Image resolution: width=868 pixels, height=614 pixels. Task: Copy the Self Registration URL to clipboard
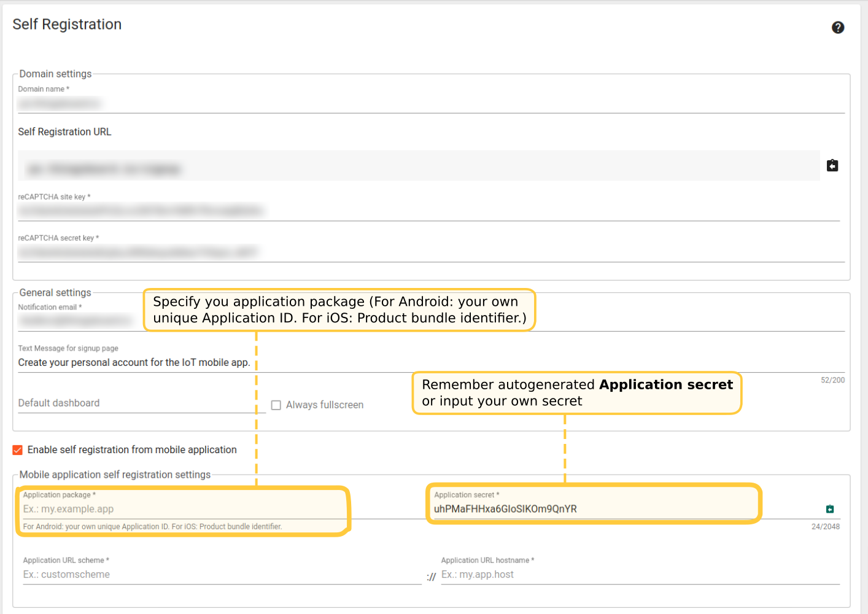(832, 166)
